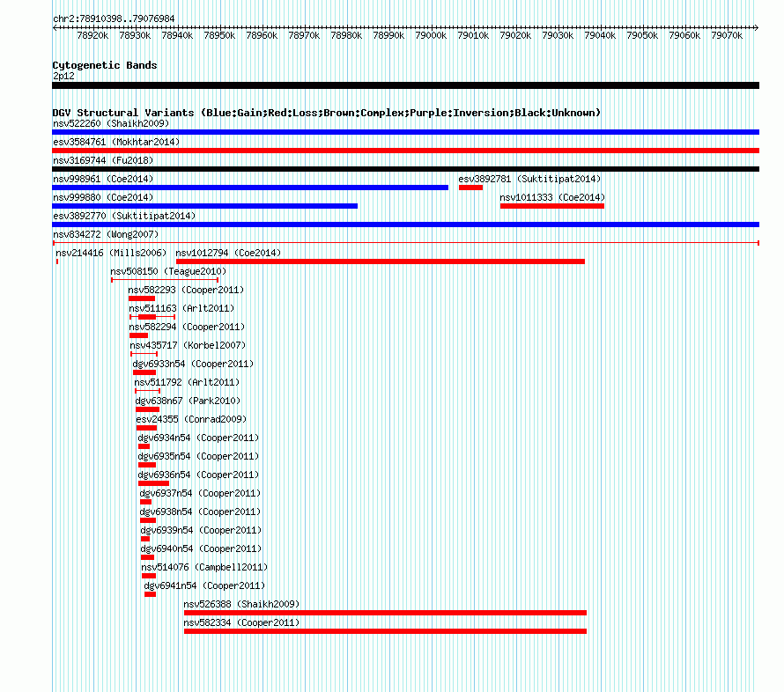This screenshot has height=692, width=784.
Task: Select the black nsv3169744 unknown bar
Action: tap(405, 169)
